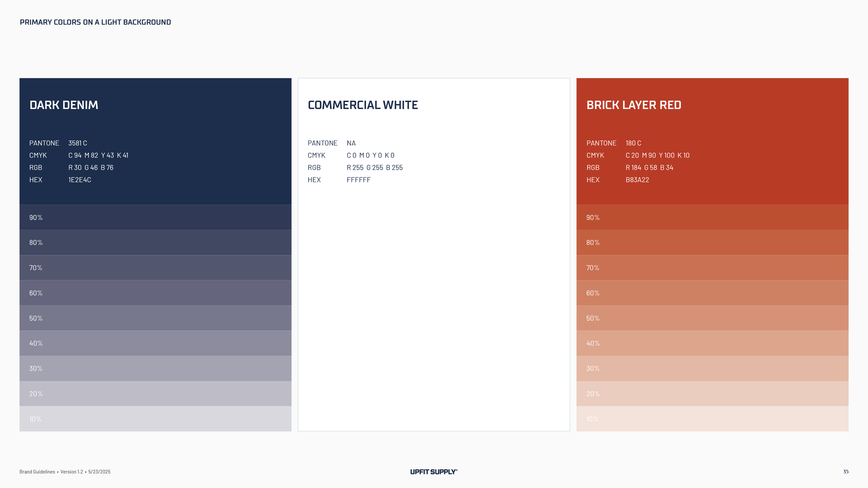Pick the Dark Denim 40% tint swatch

(x=155, y=343)
